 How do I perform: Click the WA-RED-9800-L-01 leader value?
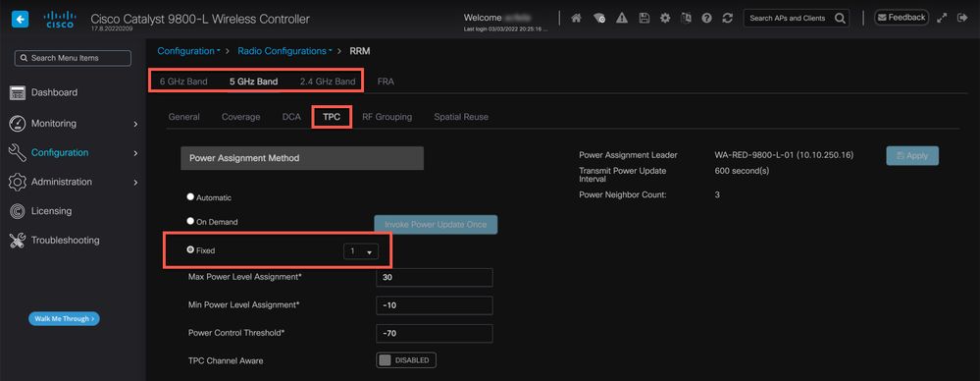[784, 155]
